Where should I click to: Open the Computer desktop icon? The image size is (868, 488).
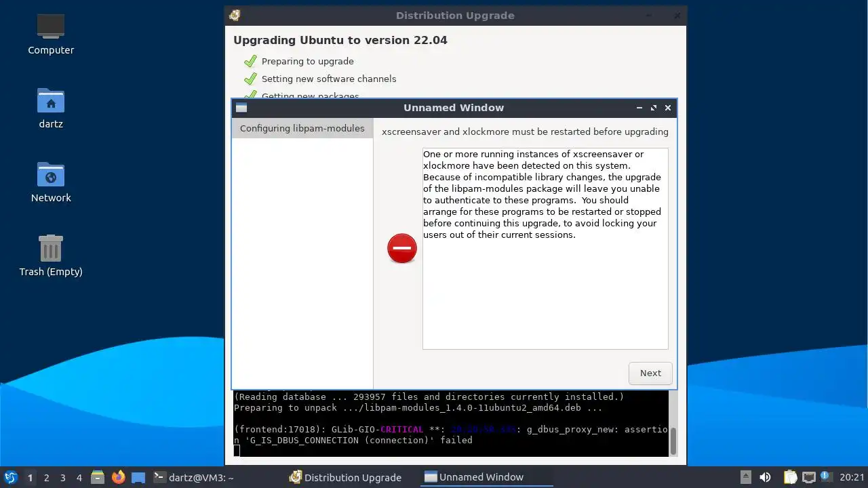[x=51, y=34]
